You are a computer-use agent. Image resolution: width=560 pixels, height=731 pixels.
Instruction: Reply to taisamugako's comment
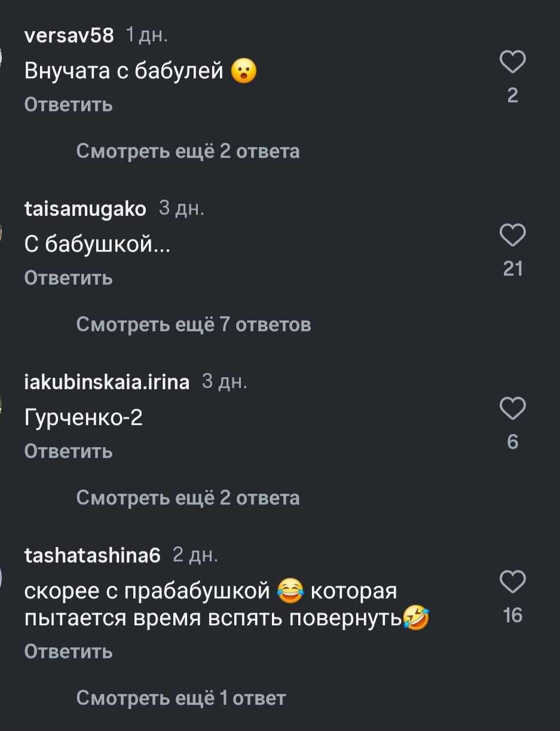pos(69,279)
